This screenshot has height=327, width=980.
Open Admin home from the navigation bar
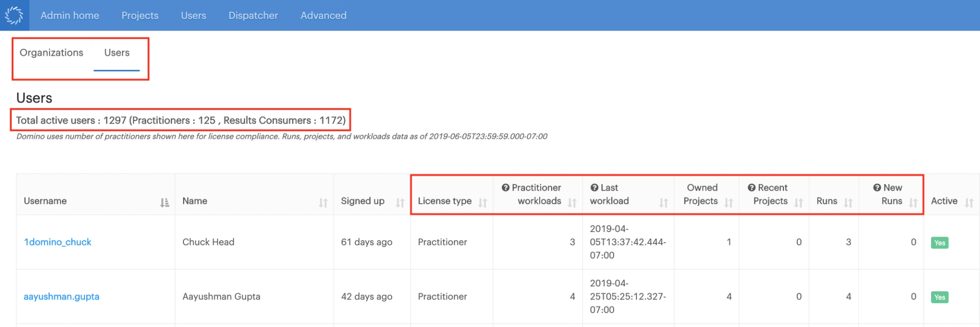pyautogui.click(x=70, y=15)
